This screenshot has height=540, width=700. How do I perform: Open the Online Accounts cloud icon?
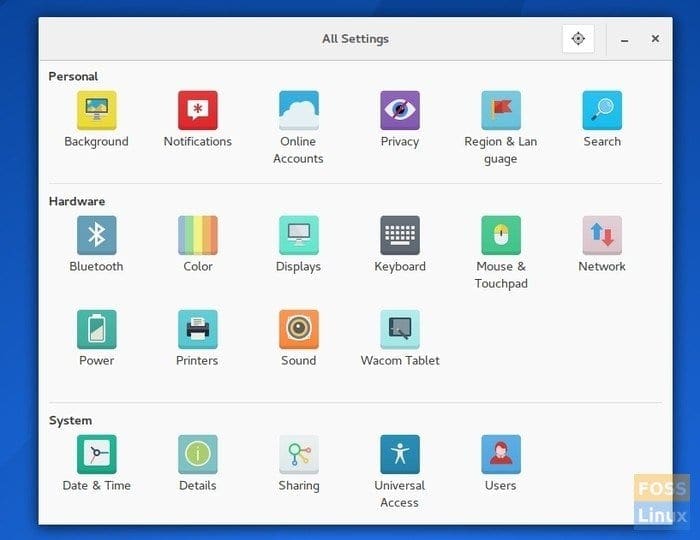[299, 110]
